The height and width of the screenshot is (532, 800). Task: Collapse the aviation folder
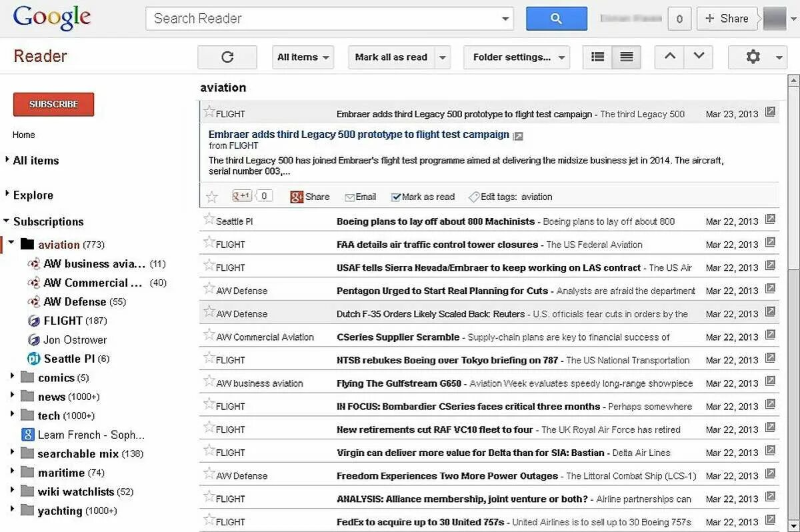[x=11, y=244]
